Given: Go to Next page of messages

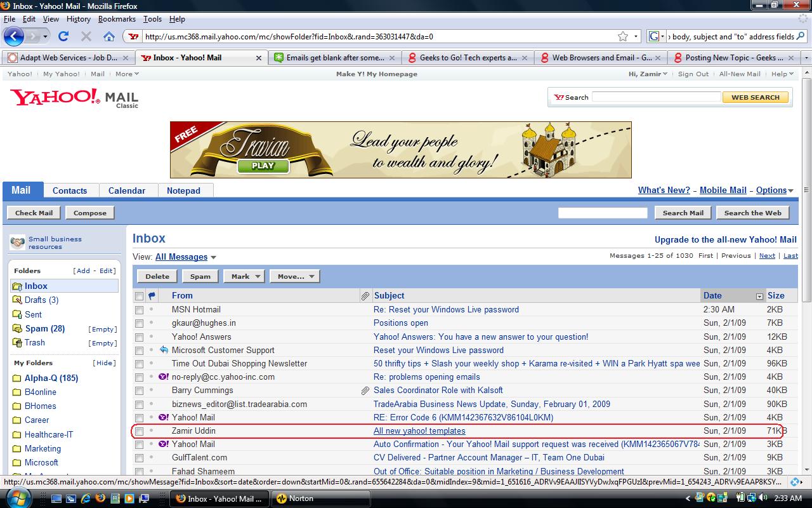Looking at the screenshot, I should pos(767,256).
